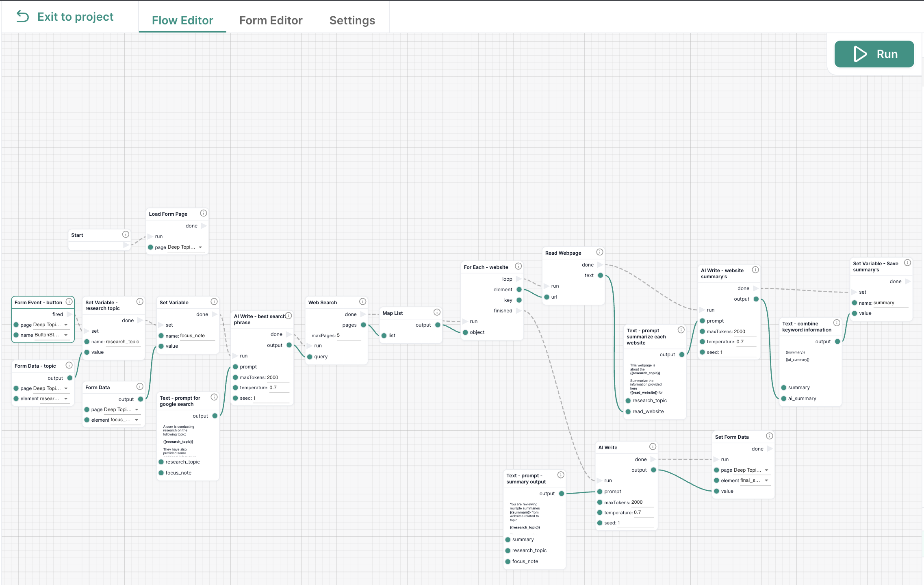This screenshot has height=585, width=924.
Task: Open info icon on AI Write - website summary's node
Action: (x=755, y=270)
